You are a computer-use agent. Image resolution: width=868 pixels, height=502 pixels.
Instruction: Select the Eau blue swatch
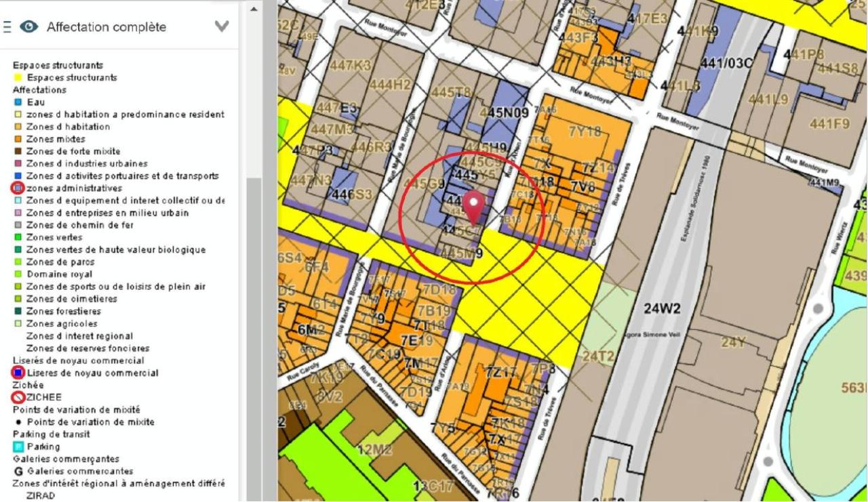pos(18,102)
